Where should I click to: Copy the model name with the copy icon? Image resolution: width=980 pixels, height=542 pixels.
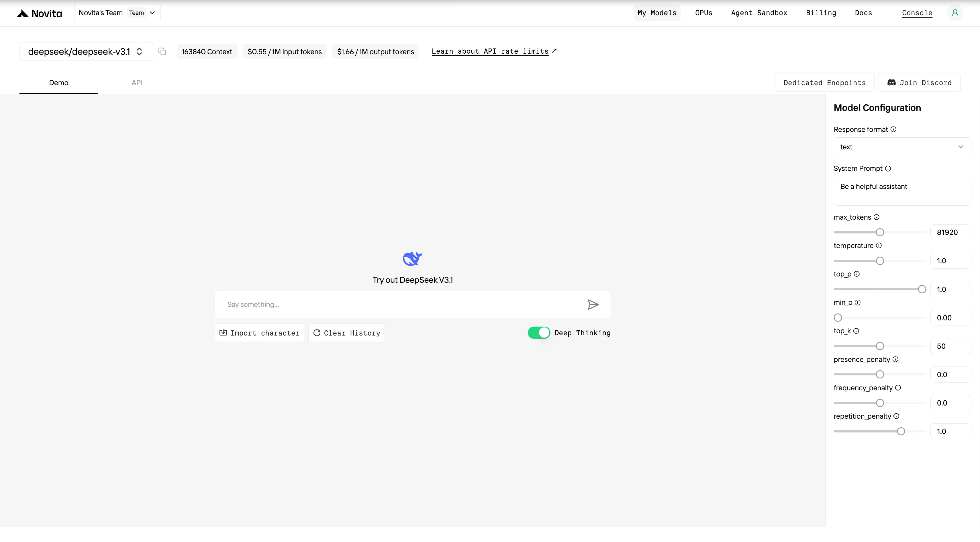(x=162, y=51)
